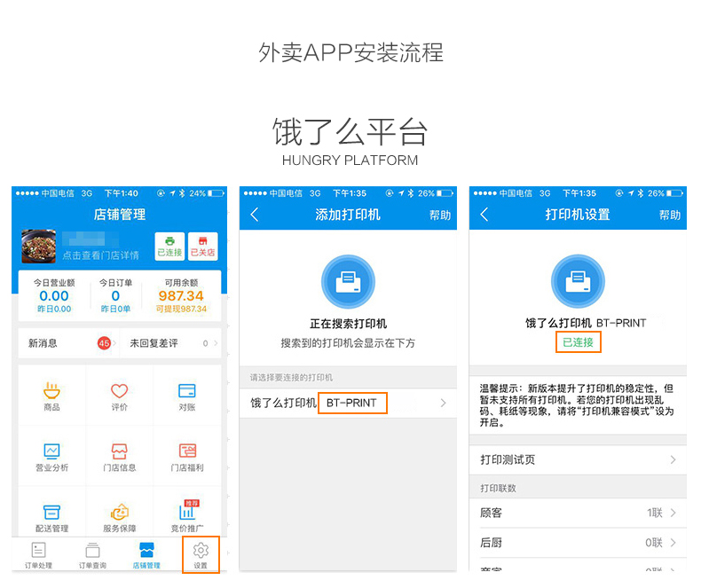Tap red 45 message badge

click(x=104, y=343)
